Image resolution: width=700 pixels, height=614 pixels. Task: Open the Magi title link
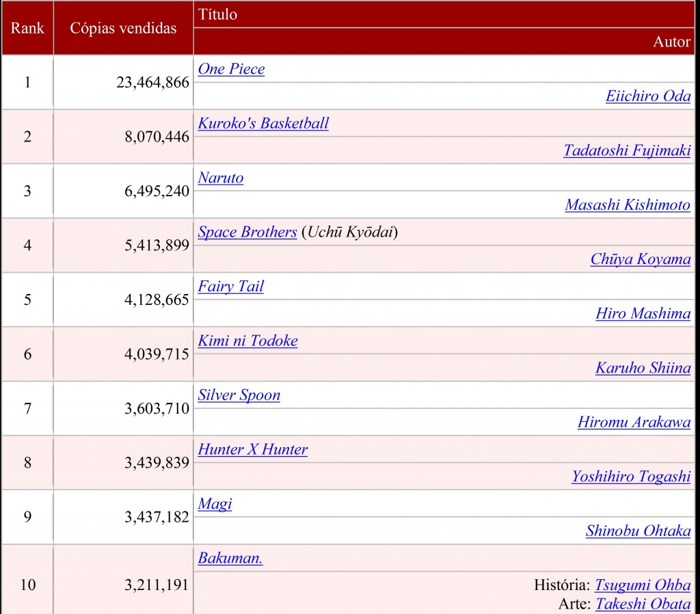(x=214, y=504)
